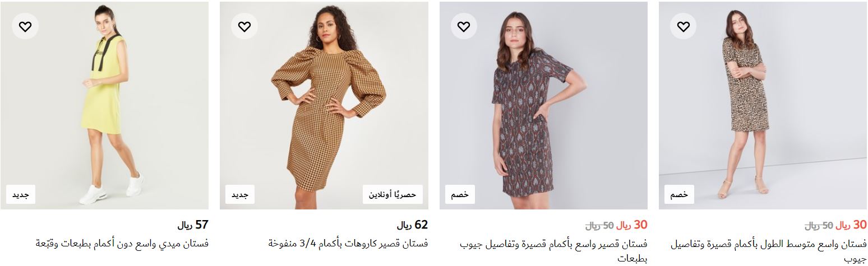The image size is (868, 266).
Task: Open title link فستان واسع متوسط الطول
Action: (769, 251)
